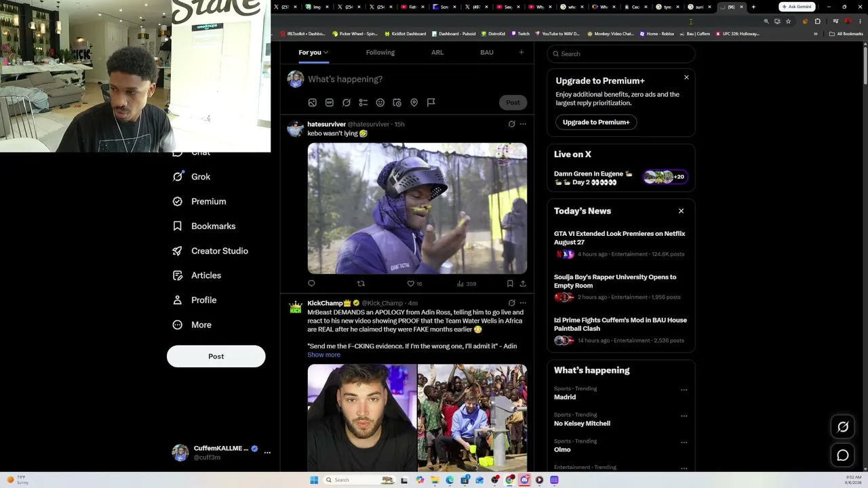Open Grok from the sidebar
Image resolution: width=868 pixels, height=488 pixels.
[192, 177]
